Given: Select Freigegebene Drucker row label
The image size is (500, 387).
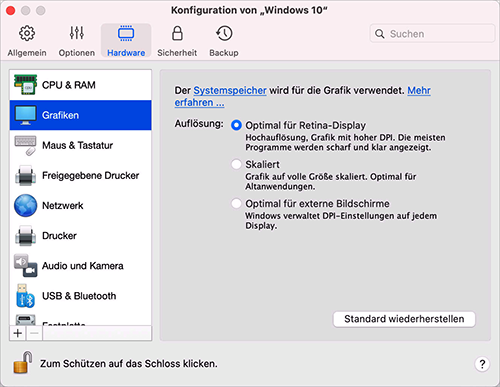Looking at the screenshot, I should tap(91, 175).
